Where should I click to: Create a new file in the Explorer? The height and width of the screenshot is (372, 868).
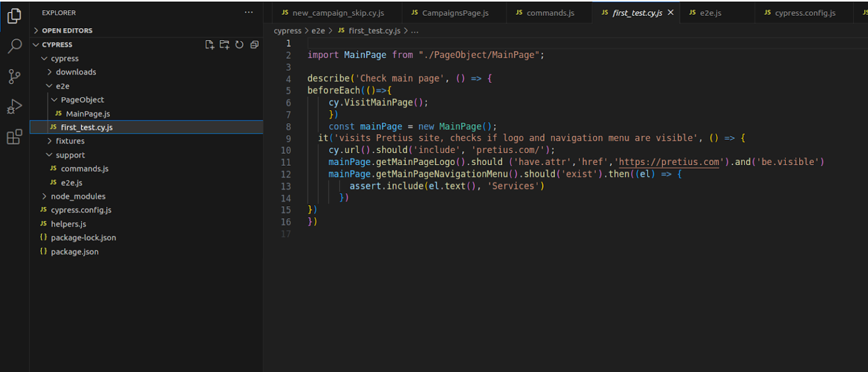210,44
